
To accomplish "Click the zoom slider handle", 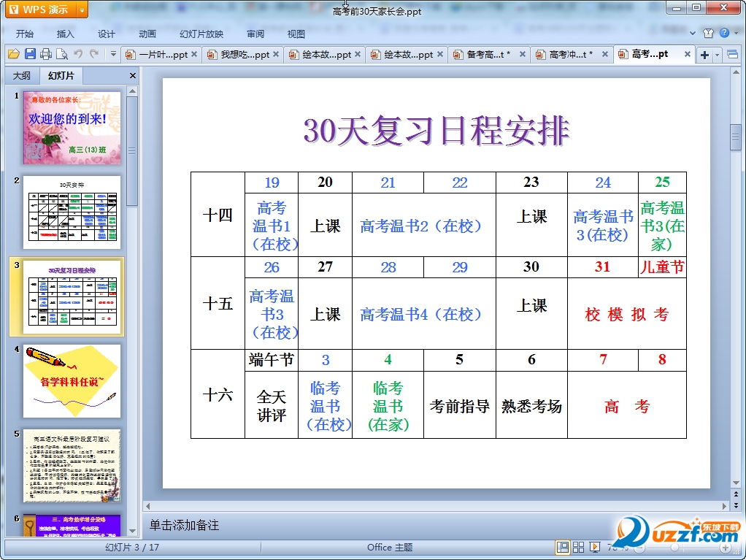I will point(674,548).
